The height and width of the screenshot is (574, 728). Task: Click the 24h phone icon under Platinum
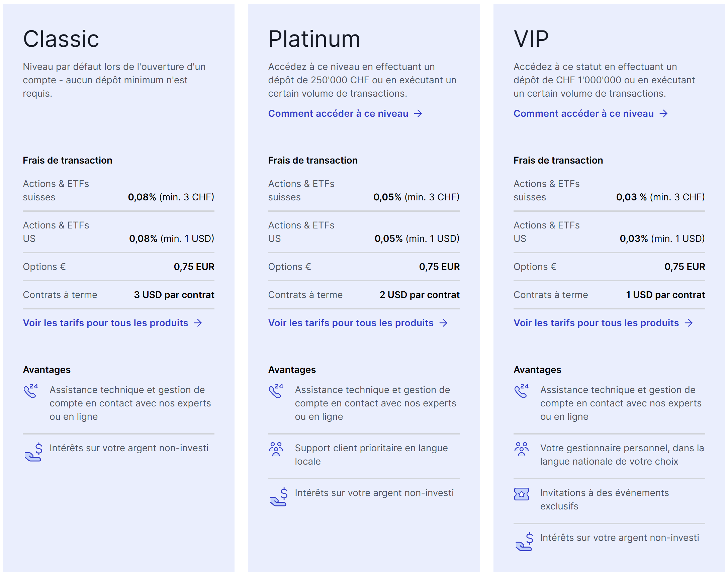click(x=276, y=391)
